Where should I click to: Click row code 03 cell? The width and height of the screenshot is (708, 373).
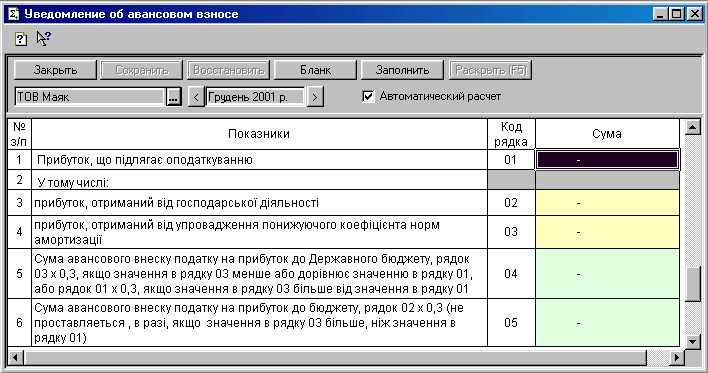pos(511,232)
